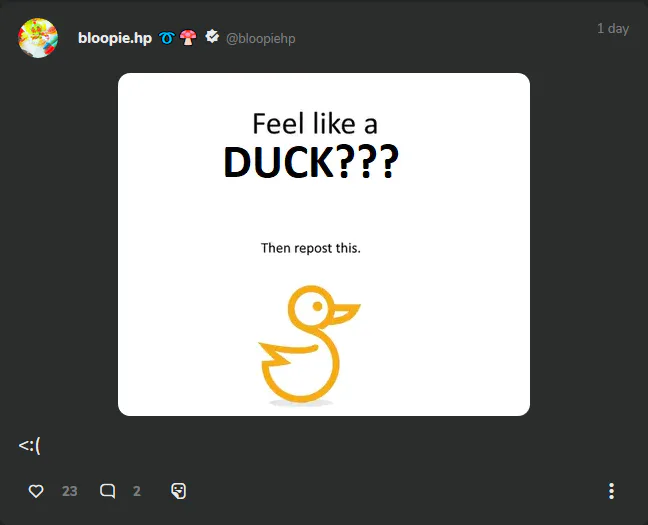View the comment count 2
The image size is (648, 525).
pyautogui.click(x=137, y=491)
